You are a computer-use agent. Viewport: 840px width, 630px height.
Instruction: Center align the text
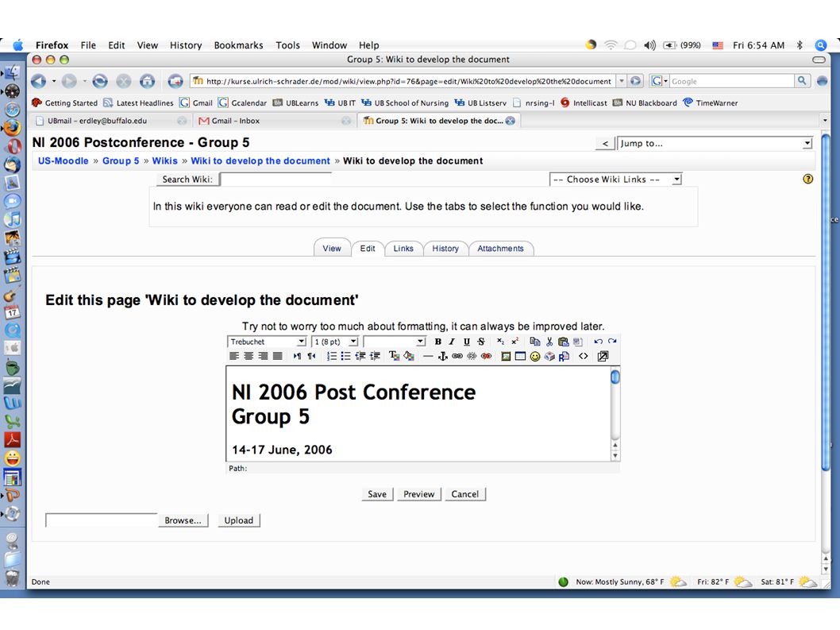tap(249, 356)
